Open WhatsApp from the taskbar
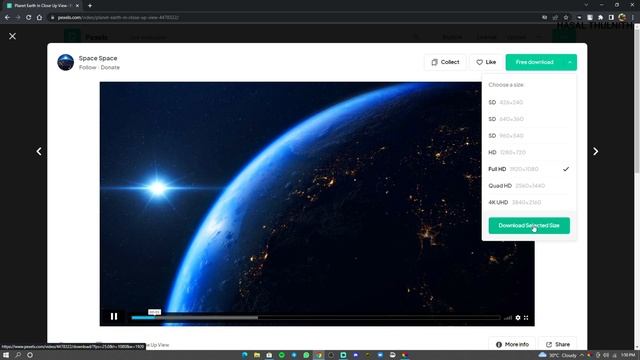 306,355
